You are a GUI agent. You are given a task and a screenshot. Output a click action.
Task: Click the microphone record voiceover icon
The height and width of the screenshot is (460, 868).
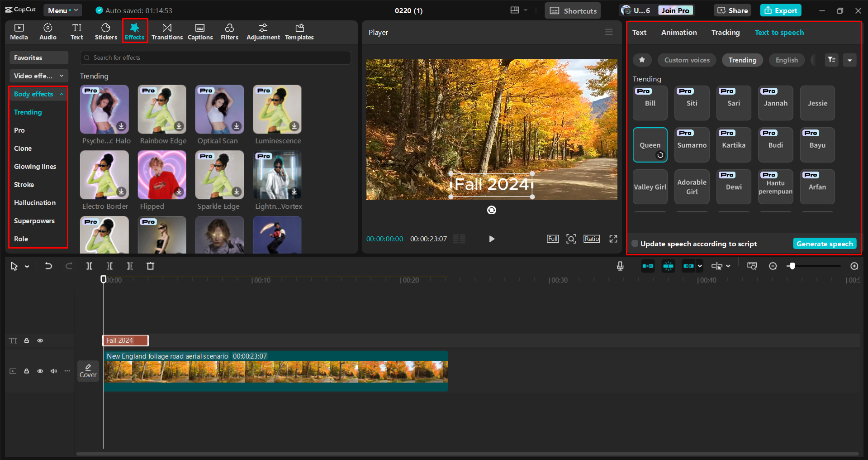[x=620, y=266]
